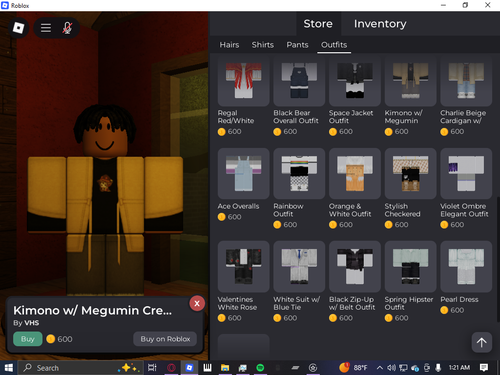Open Spotify from the taskbar
Screen dimensions: 500x375
click(x=260, y=368)
